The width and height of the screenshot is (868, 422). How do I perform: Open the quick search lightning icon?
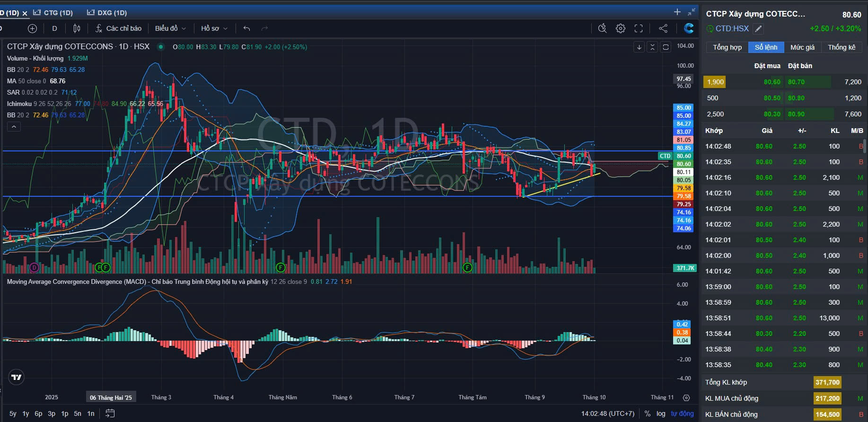[602, 28]
